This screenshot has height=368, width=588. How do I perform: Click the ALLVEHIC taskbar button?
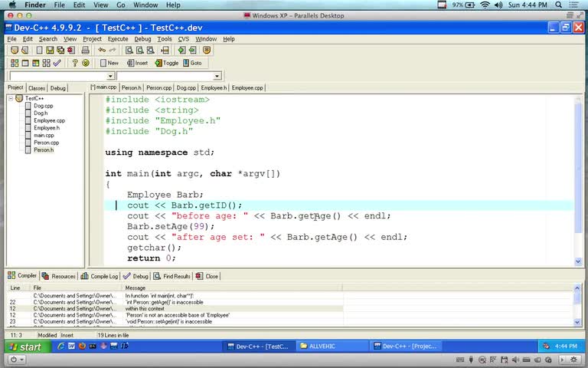tap(331, 347)
